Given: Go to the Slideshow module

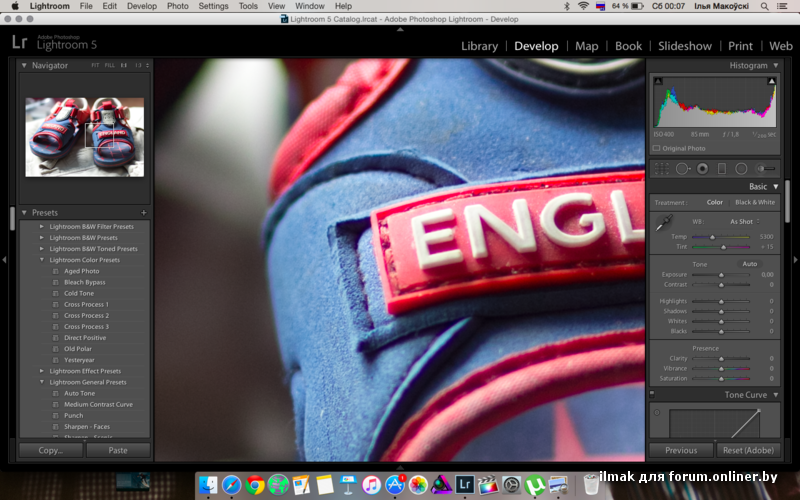Looking at the screenshot, I should (685, 46).
